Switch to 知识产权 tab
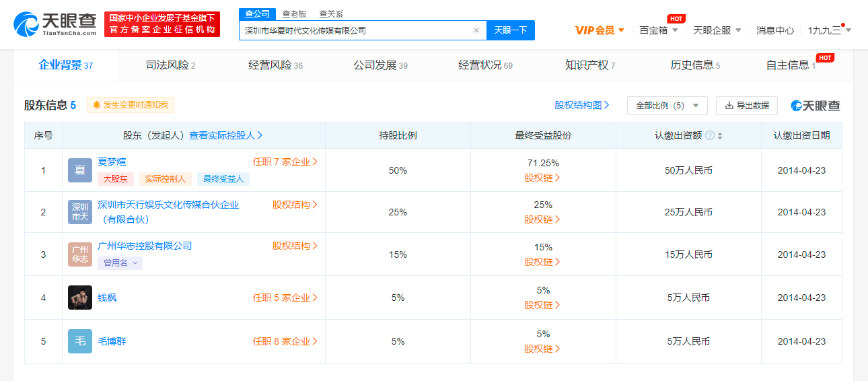Image resolution: width=868 pixels, height=381 pixels. (590, 65)
